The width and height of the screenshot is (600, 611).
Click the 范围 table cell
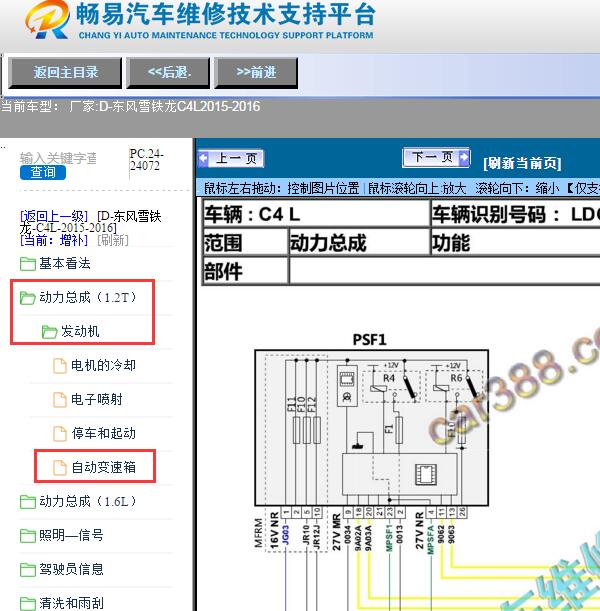(245, 242)
